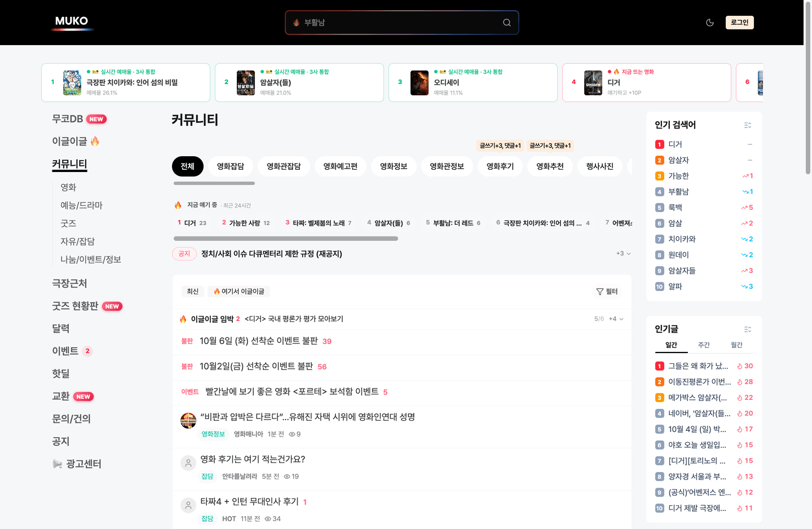
Task: Click popular search term 룩백
Action: coord(675,208)
